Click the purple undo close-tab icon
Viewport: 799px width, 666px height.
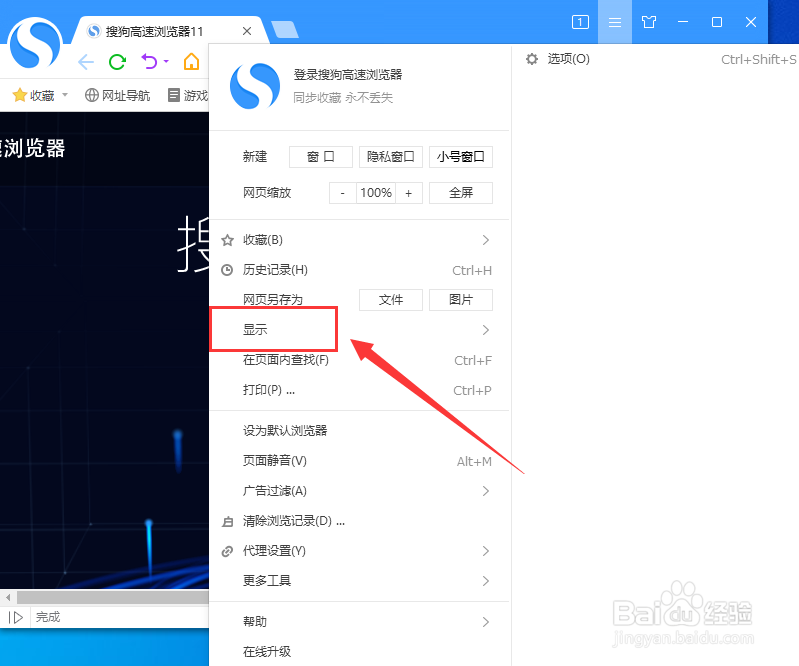click(149, 62)
